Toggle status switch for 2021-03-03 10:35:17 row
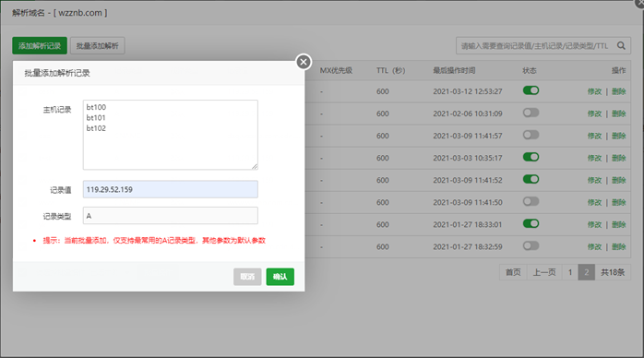644x358 pixels. coord(531,157)
